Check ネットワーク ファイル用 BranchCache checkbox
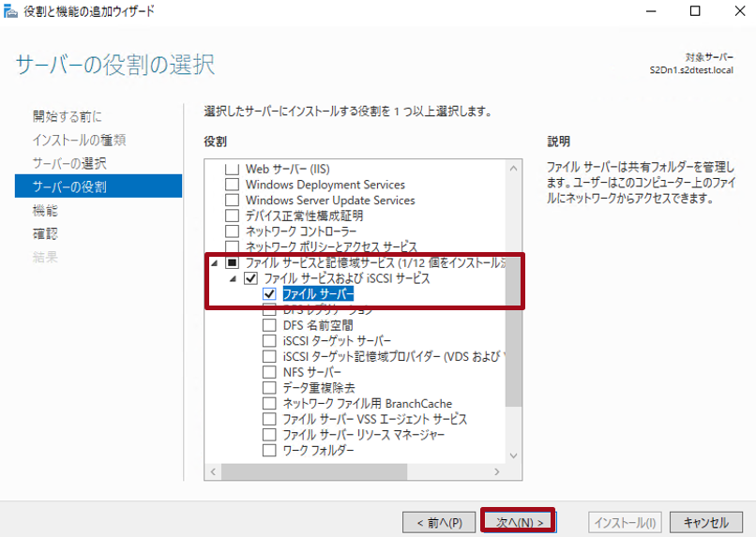The width and height of the screenshot is (756, 537). coord(269,403)
